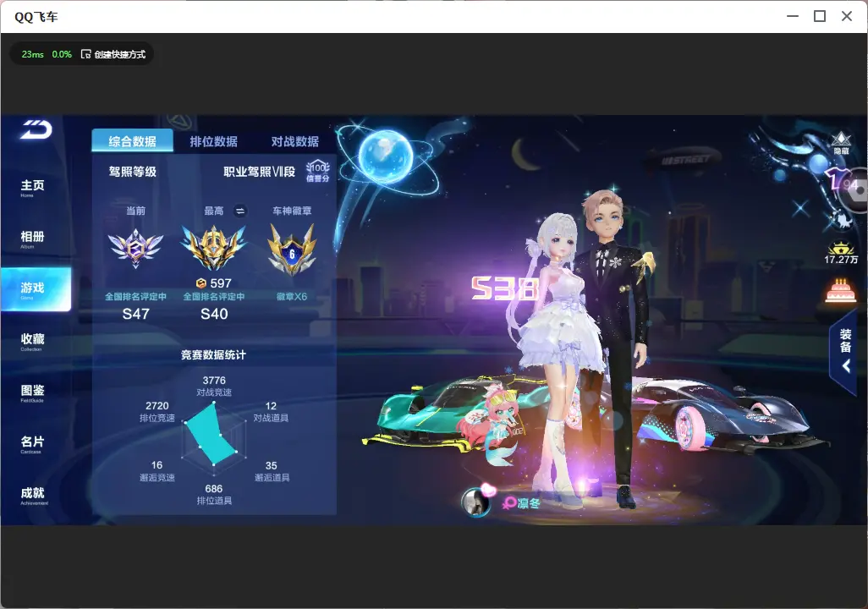
Task: Select the 游戏 game section
Action: (36, 289)
